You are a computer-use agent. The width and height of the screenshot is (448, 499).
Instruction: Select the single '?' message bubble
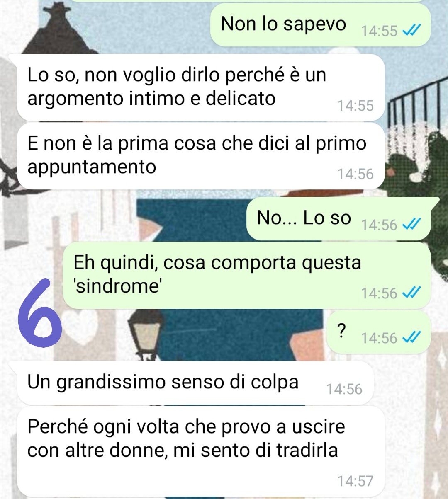(380, 332)
